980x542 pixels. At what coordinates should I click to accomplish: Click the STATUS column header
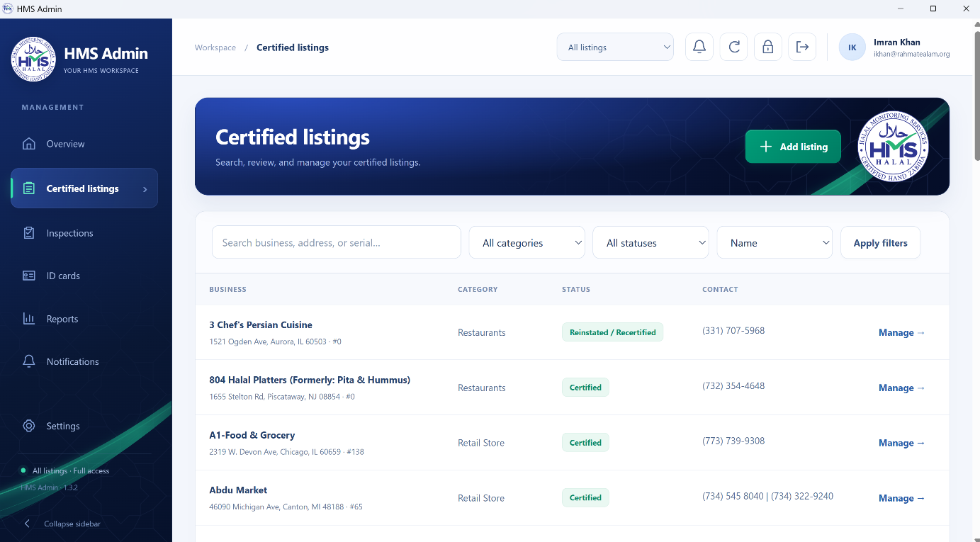point(576,289)
